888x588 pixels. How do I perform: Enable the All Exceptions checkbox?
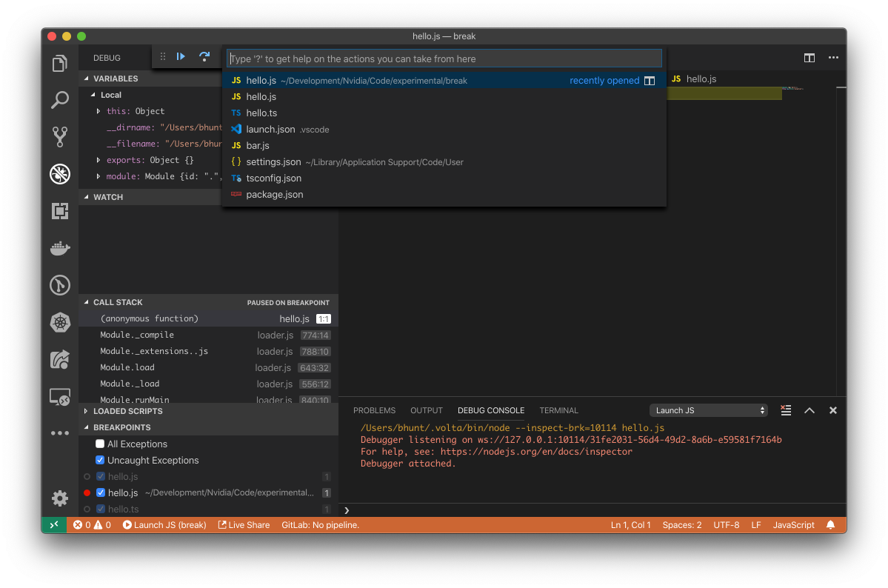pos(100,444)
